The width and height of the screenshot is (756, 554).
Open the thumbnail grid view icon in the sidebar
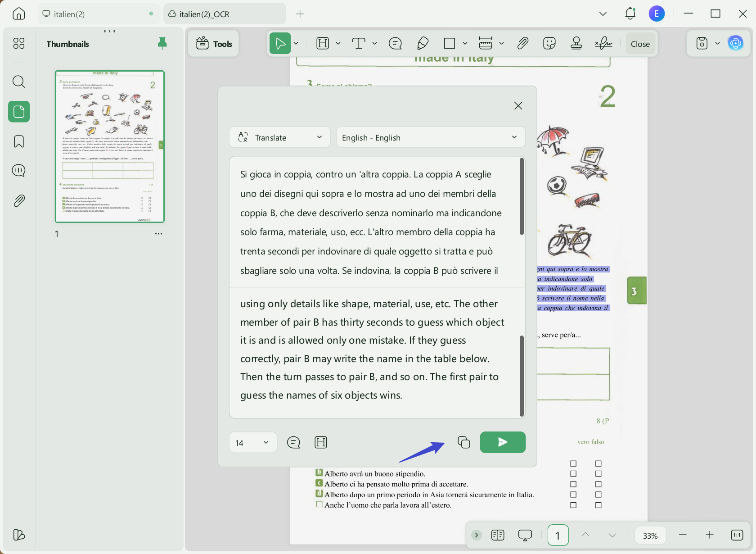(x=19, y=43)
